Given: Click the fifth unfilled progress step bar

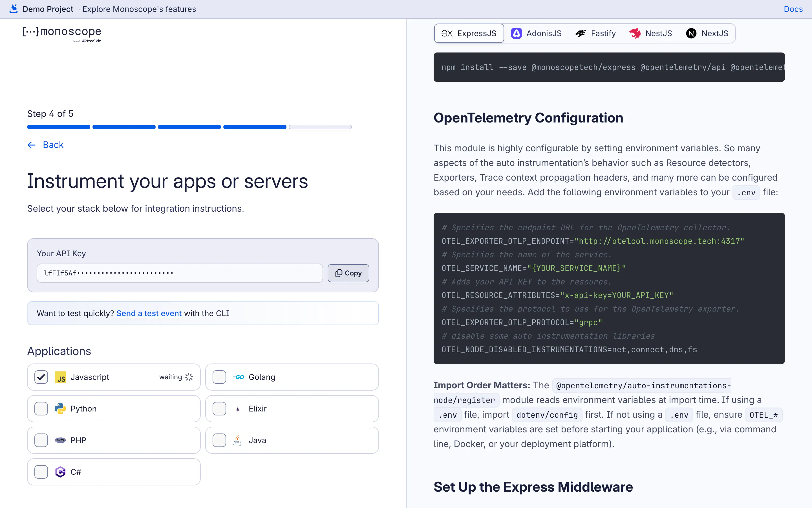Looking at the screenshot, I should 320,127.
